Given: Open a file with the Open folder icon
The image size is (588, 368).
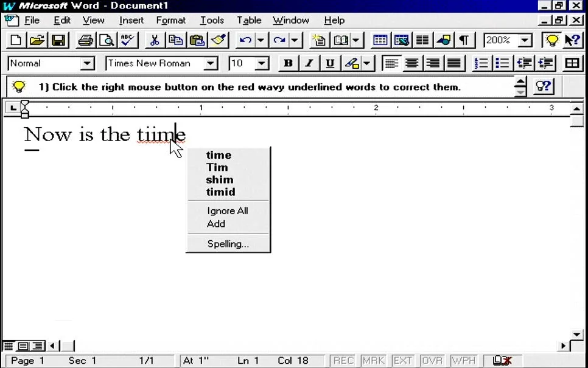Looking at the screenshot, I should 37,41.
